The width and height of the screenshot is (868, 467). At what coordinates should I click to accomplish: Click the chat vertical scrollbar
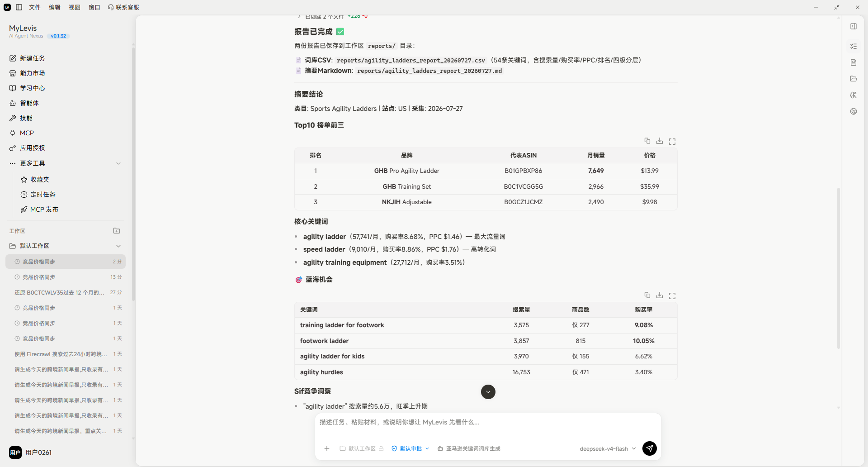pyautogui.click(x=839, y=268)
